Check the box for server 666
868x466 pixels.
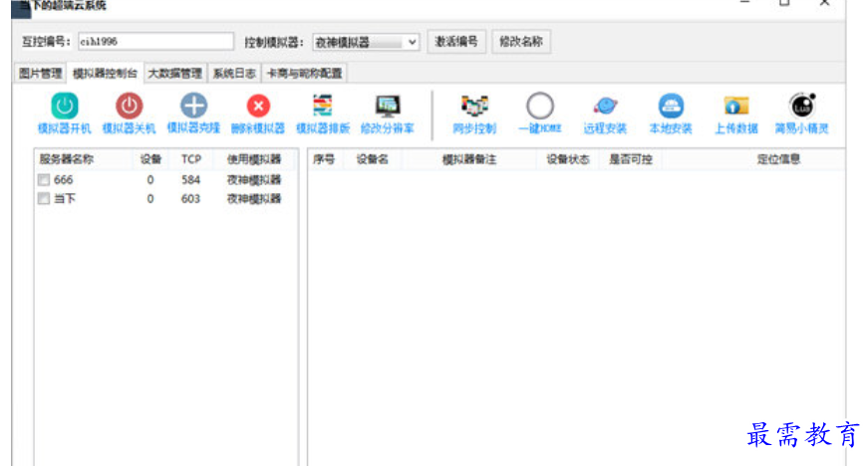point(43,180)
